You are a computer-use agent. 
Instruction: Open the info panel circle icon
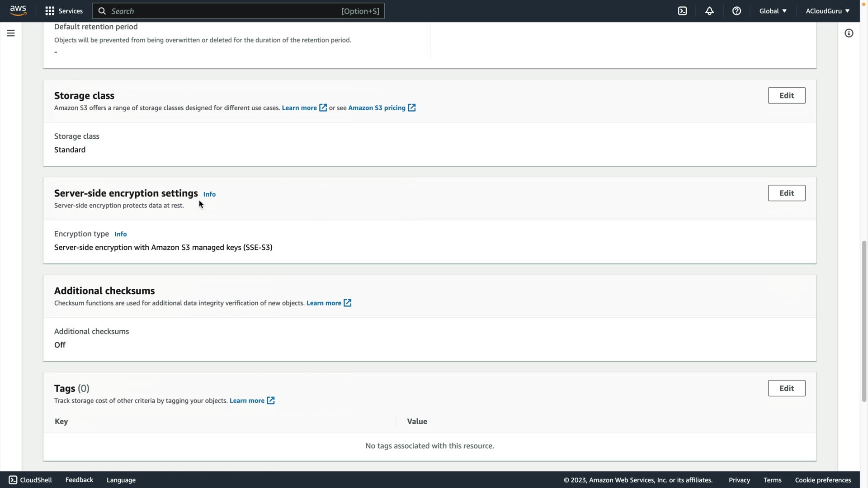tap(849, 33)
